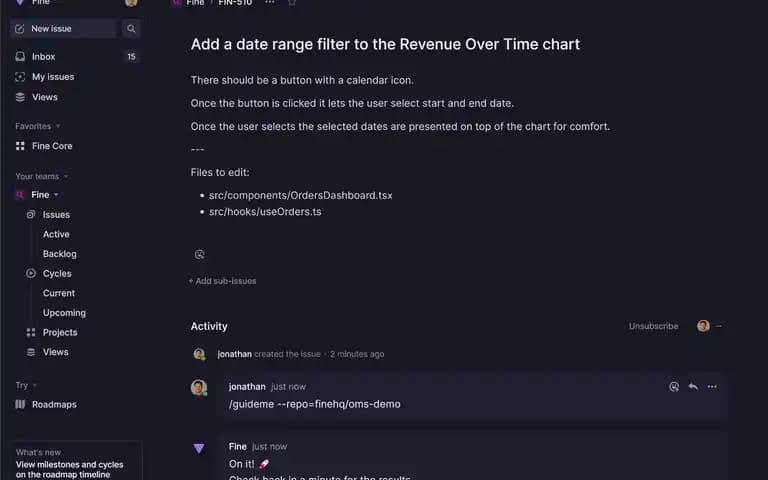The height and width of the screenshot is (480, 768).
Task: Open Roadmaps from the Try section
Action: [x=75, y=405]
